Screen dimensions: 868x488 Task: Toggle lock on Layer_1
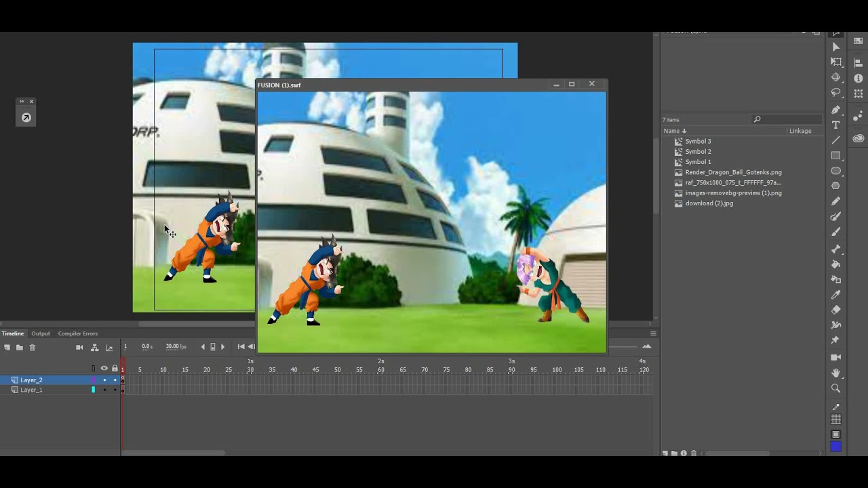pos(115,390)
